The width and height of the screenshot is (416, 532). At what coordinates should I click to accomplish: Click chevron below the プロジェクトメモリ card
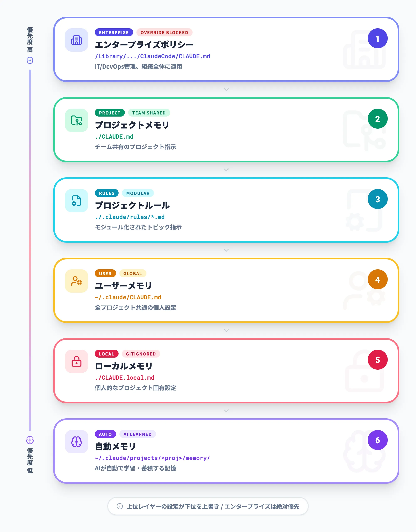226,170
